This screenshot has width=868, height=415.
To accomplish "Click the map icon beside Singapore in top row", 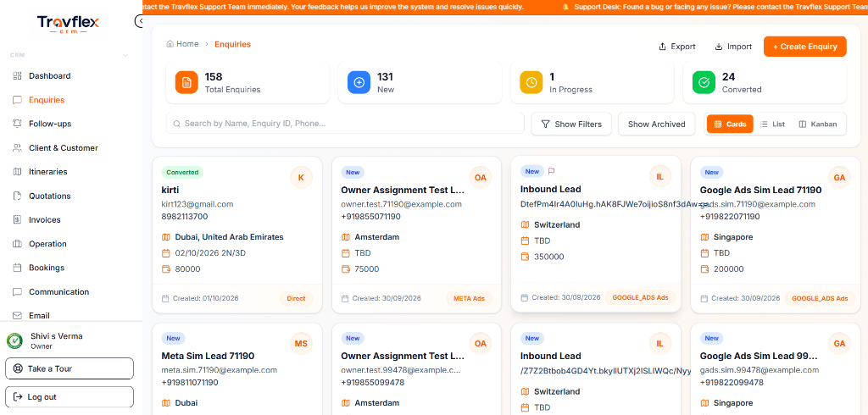I will 704,237.
